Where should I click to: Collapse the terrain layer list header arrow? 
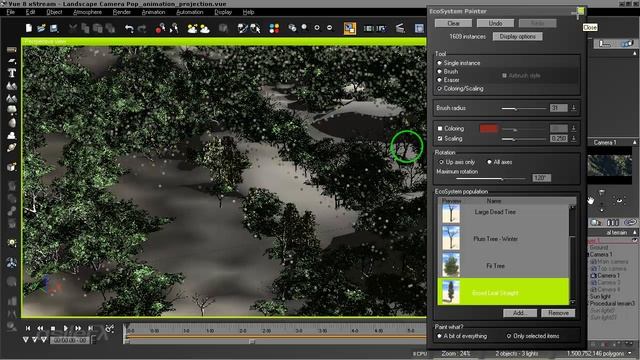tap(634, 232)
